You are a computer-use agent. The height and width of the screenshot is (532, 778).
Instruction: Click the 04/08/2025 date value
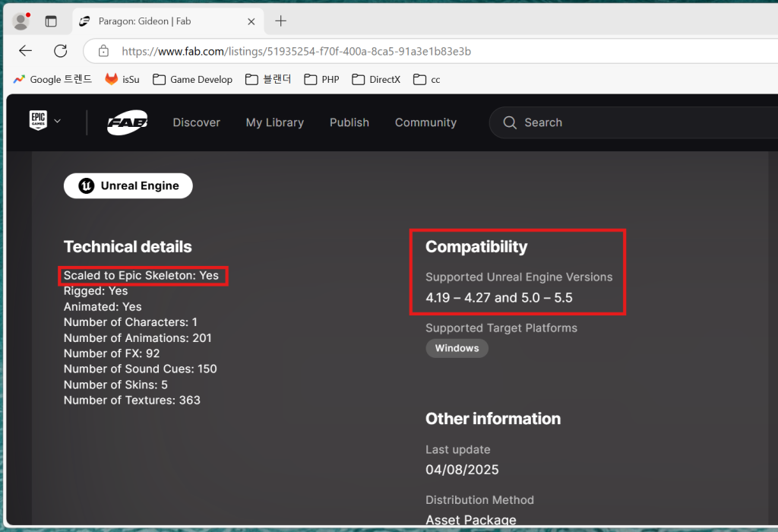(x=463, y=470)
